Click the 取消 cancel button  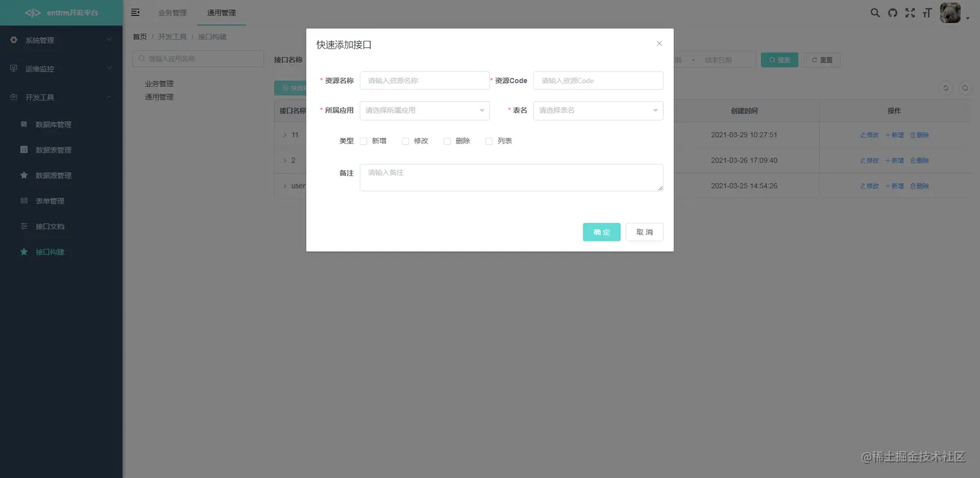[x=644, y=232]
